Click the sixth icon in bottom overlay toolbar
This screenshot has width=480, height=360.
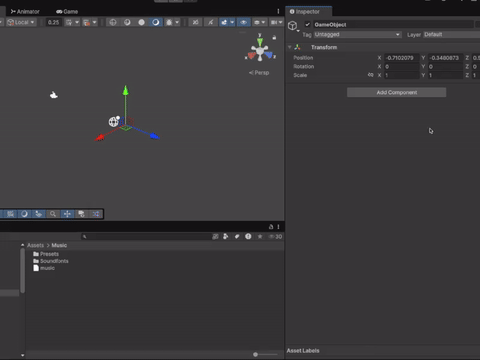[81, 214]
